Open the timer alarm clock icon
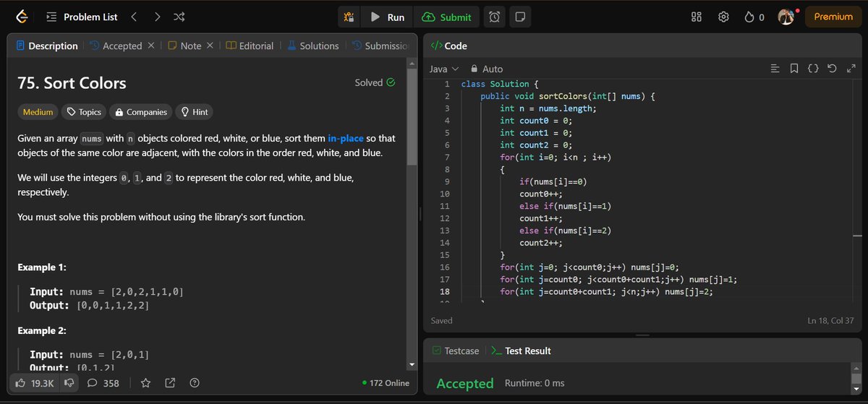Screen dimensions: 868x404 pyautogui.click(x=494, y=17)
